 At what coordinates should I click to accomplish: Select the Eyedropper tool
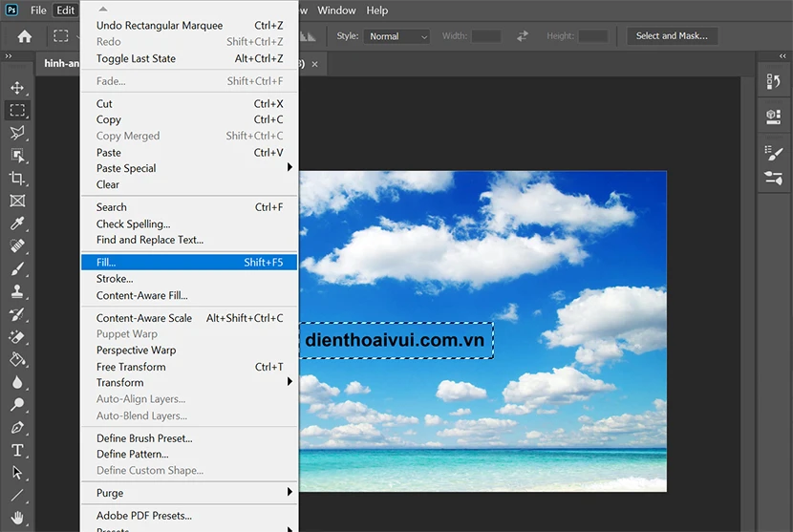click(x=17, y=223)
